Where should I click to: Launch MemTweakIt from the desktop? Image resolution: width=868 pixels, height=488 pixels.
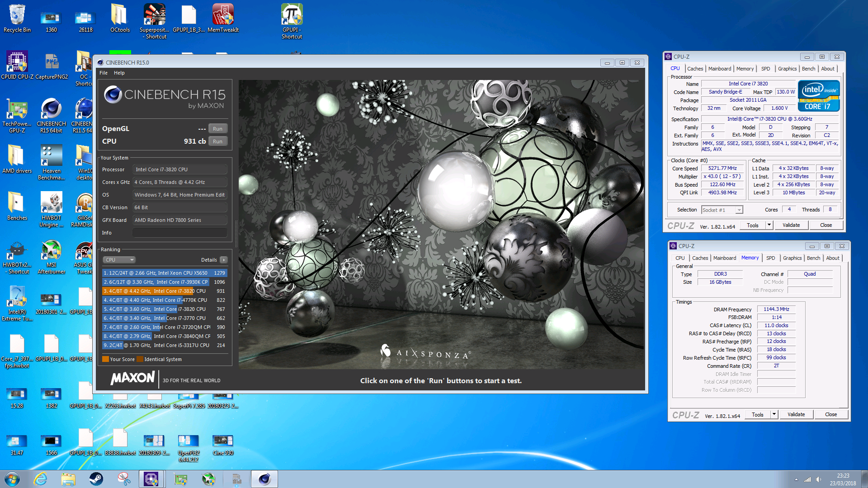[223, 18]
